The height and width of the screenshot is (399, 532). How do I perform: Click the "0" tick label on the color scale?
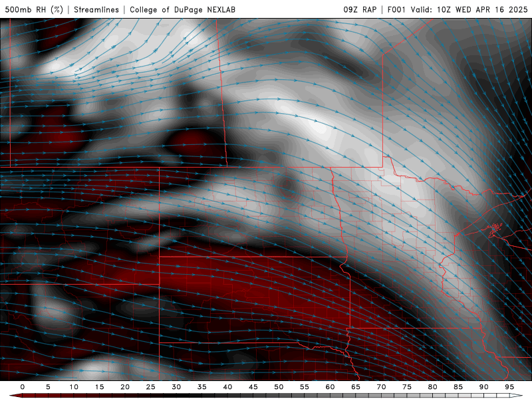tap(23, 387)
